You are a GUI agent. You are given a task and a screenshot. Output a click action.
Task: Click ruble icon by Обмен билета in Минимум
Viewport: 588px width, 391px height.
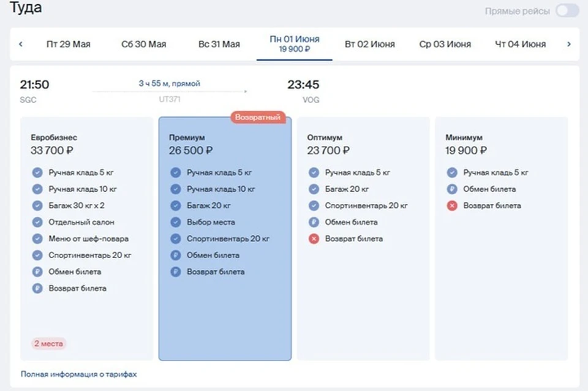[x=452, y=189]
